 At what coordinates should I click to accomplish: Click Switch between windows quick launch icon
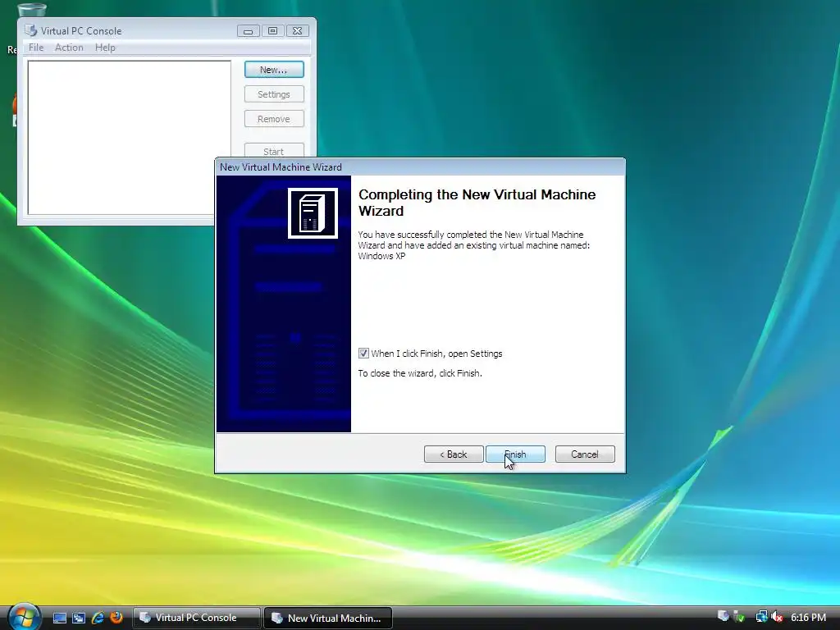coord(79,618)
